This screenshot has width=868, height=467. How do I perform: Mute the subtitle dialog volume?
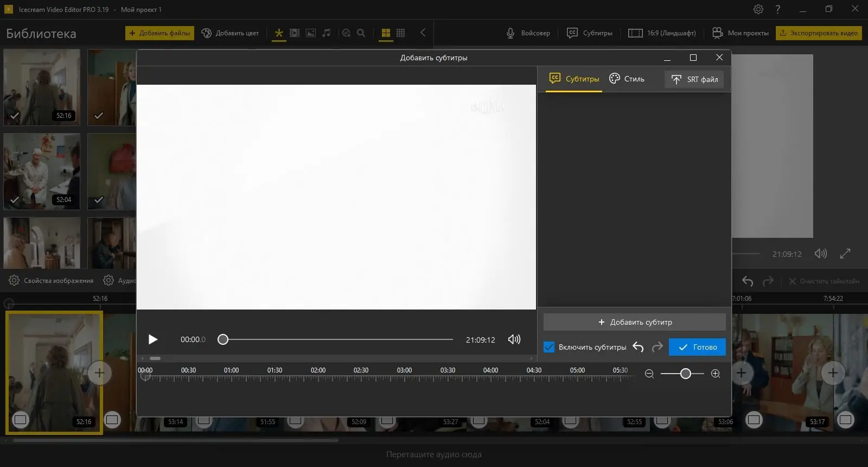pyautogui.click(x=514, y=339)
